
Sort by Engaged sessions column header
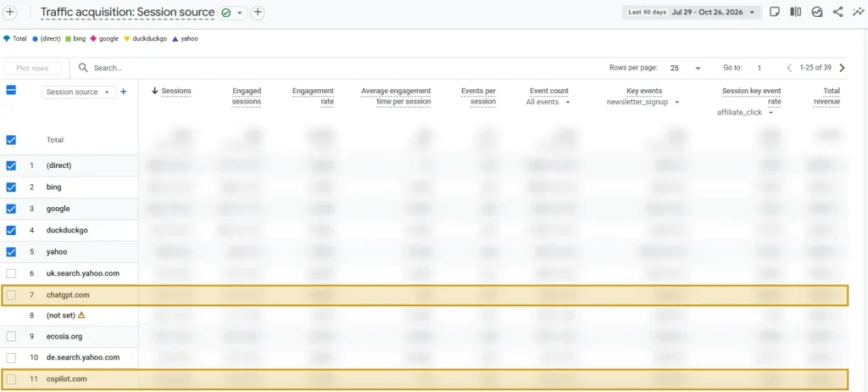(247, 96)
